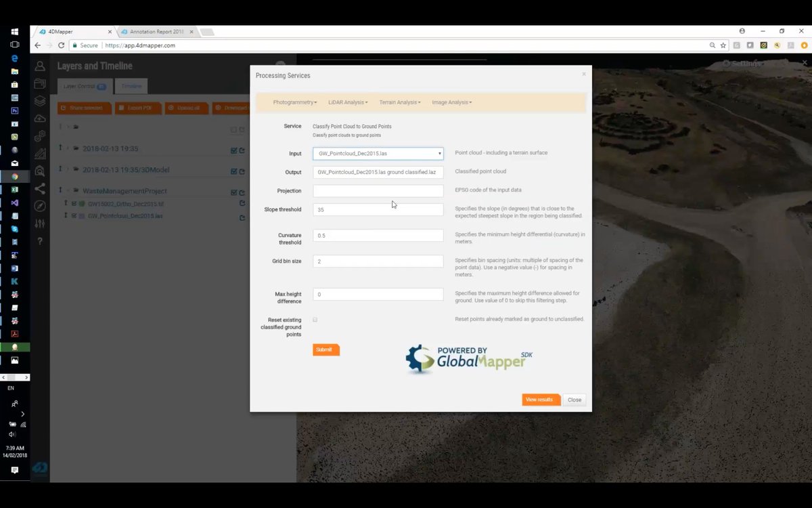Click the share sidebar icon
This screenshot has width=812, height=508.
pyautogui.click(x=40, y=189)
